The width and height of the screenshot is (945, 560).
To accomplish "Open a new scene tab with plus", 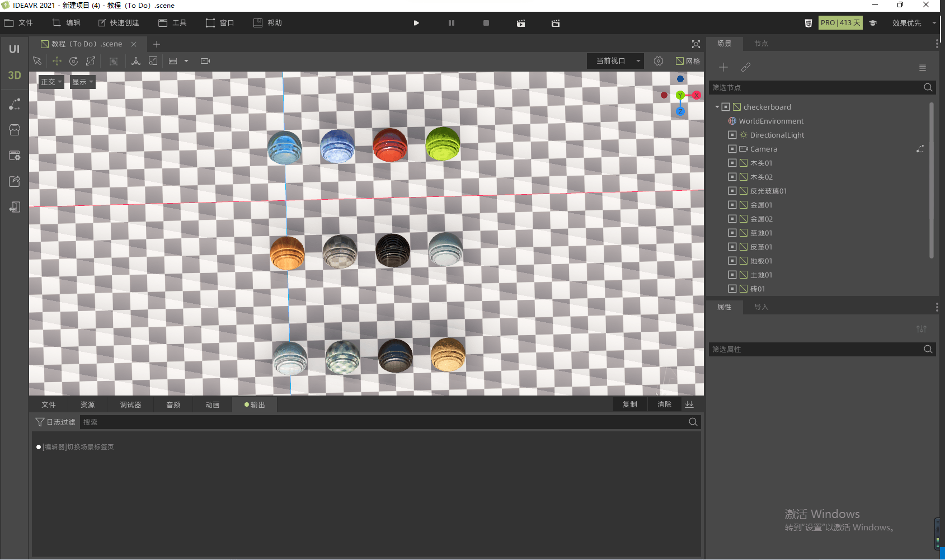I will pyautogui.click(x=157, y=44).
